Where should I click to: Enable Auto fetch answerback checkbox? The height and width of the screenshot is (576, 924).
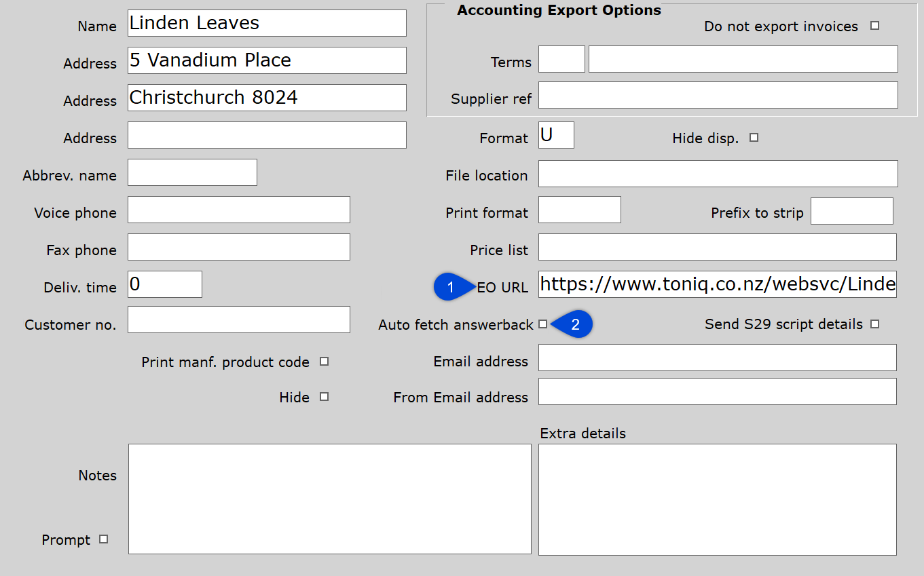[542, 324]
